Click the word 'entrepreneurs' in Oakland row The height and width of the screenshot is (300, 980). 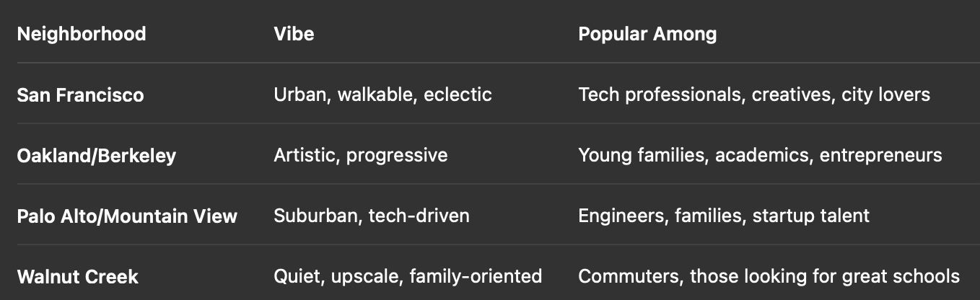pyautogui.click(x=880, y=156)
